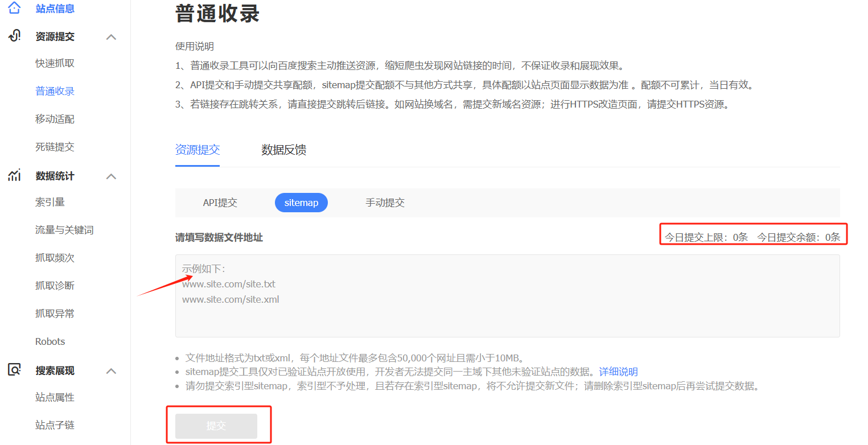Image resolution: width=868 pixels, height=445 pixels.
Task: Open the 索引量 statistics page
Action: coord(50,202)
